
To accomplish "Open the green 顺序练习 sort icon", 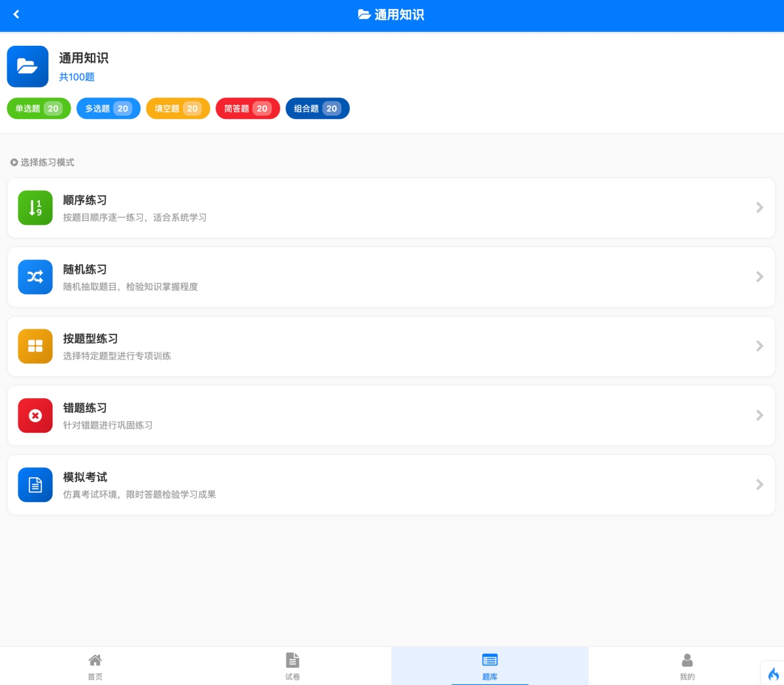I will [35, 208].
